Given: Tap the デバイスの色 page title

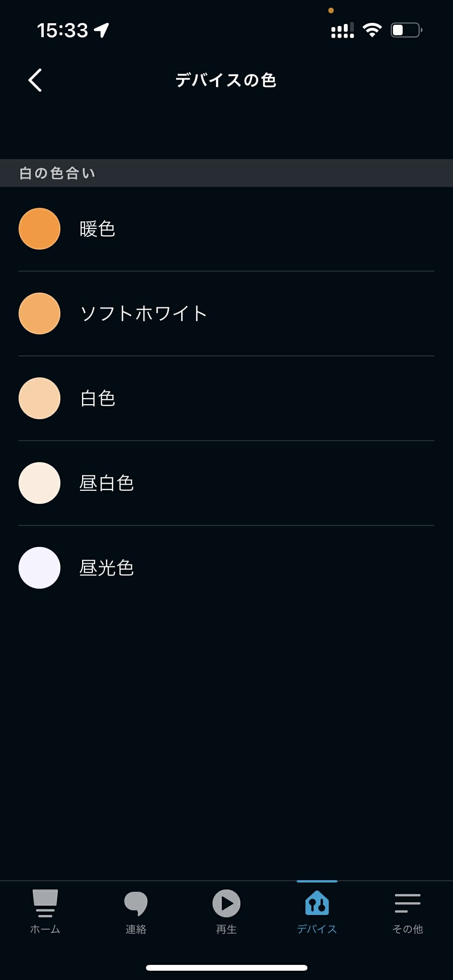Looking at the screenshot, I should pyautogui.click(x=226, y=80).
